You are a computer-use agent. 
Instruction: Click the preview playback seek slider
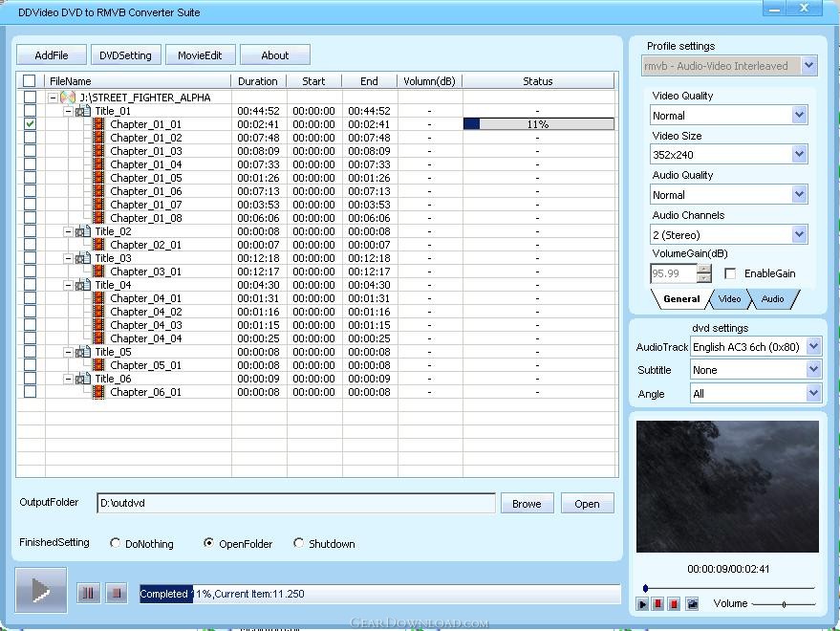(728, 588)
